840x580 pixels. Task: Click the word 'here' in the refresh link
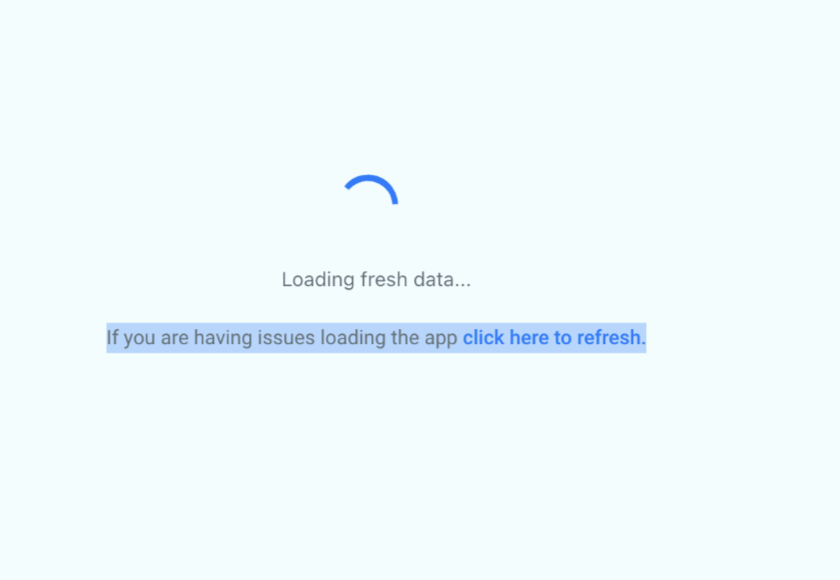coord(529,338)
